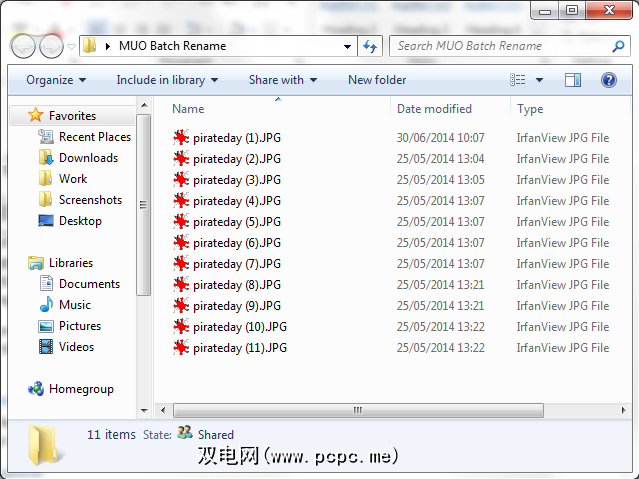Open Include in library menu
This screenshot has width=639, height=479.
167,80
